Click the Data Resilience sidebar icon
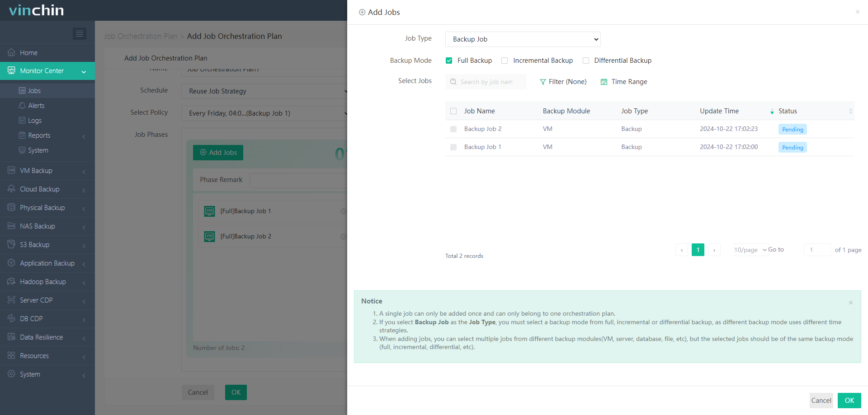This screenshot has height=415, width=868. 11,337
